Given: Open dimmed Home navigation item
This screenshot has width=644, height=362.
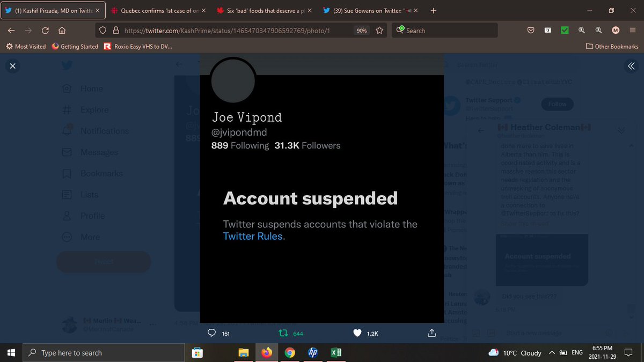Looking at the screenshot, I should tap(83, 88).
